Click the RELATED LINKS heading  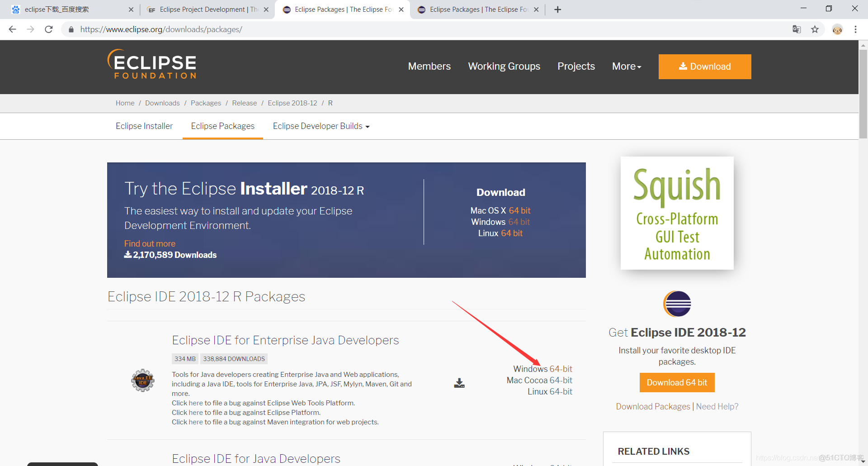[x=654, y=452]
